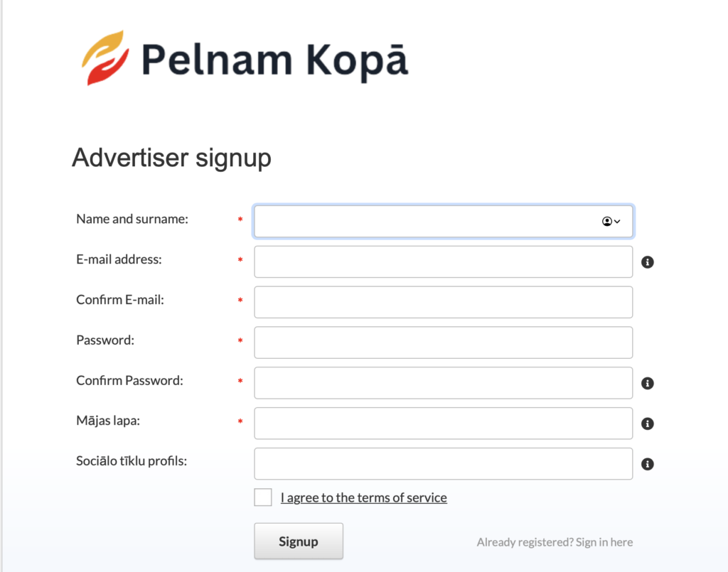Click info icon beside Sociālo tīklu profils

click(647, 465)
